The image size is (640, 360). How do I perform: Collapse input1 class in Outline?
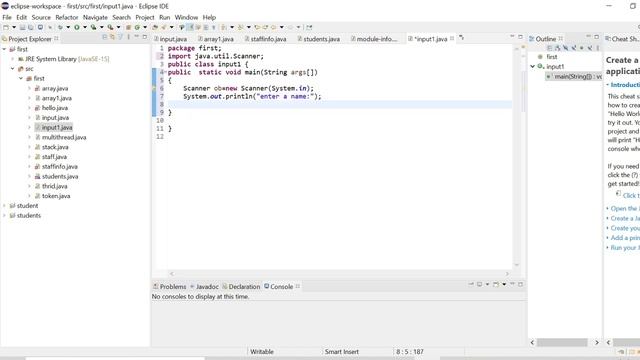pyautogui.click(x=533, y=66)
